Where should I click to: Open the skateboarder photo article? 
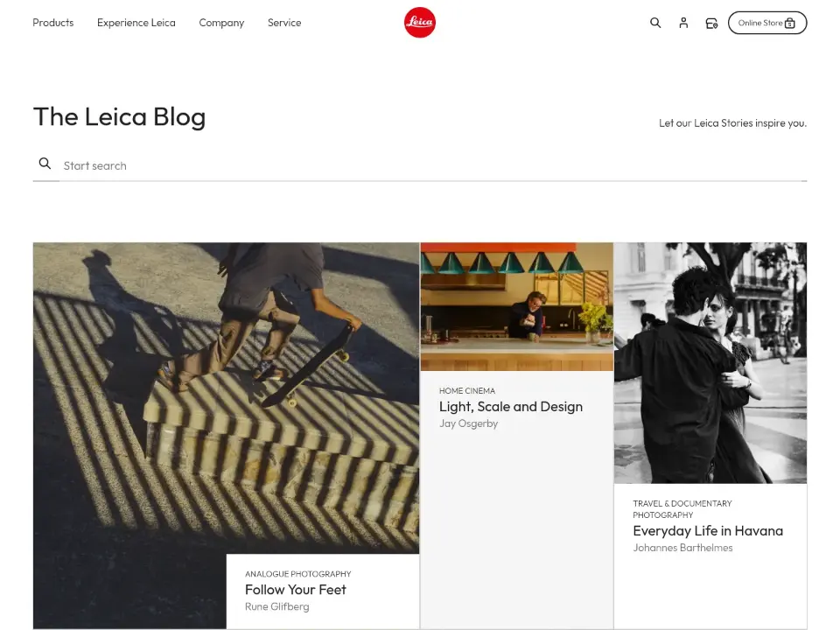[226, 398]
